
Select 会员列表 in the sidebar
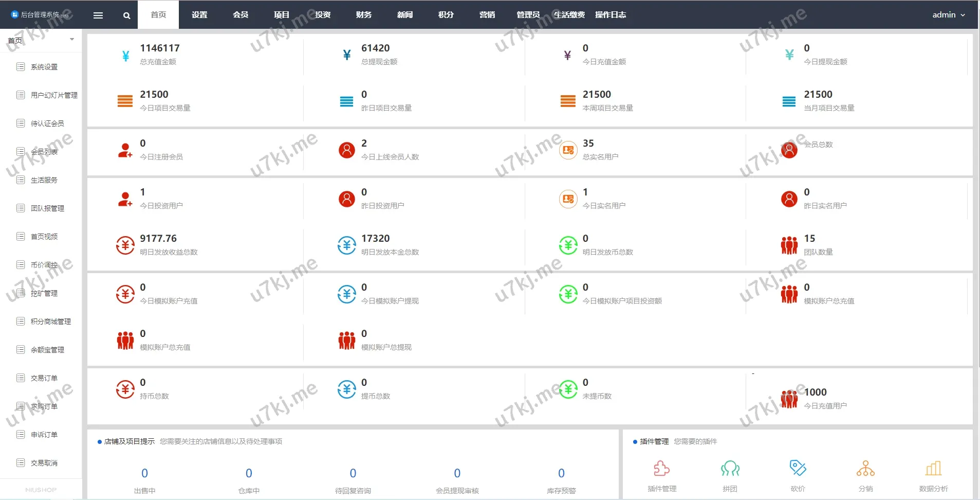(44, 152)
